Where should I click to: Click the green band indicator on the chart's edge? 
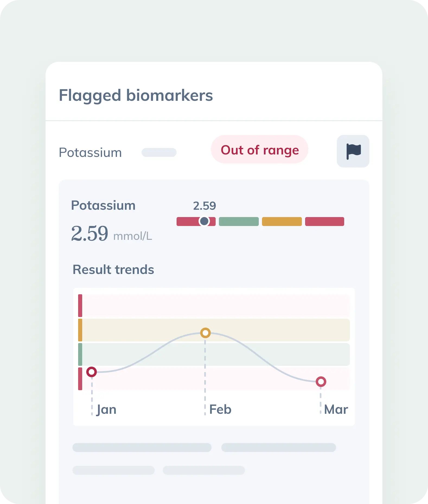80,354
